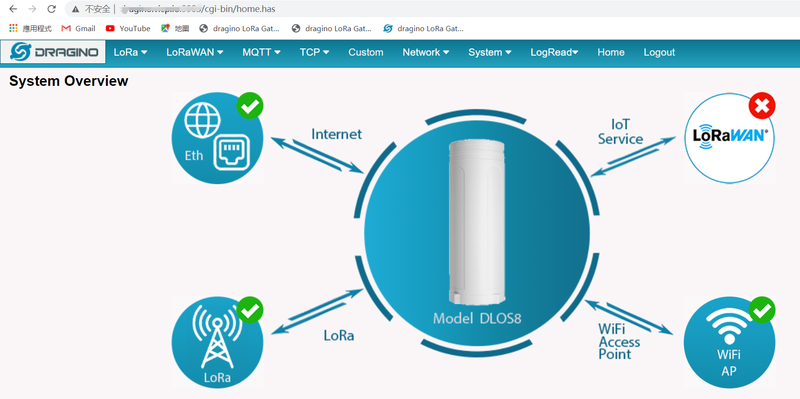
Task: Click the LoRaWAN IoT service icon
Action: click(x=729, y=138)
